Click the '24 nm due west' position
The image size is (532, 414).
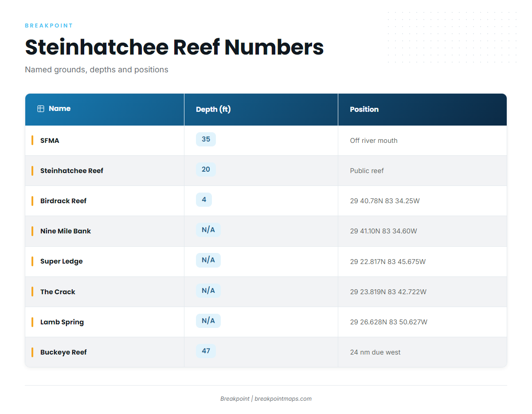click(375, 352)
